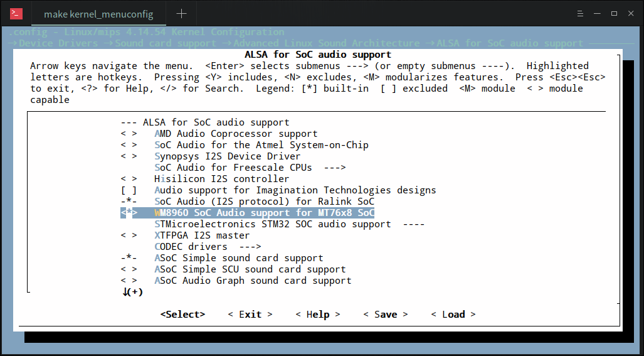Open the hamburger menu in the title bar
Viewport: 644px width, 356px height.
(x=580, y=14)
